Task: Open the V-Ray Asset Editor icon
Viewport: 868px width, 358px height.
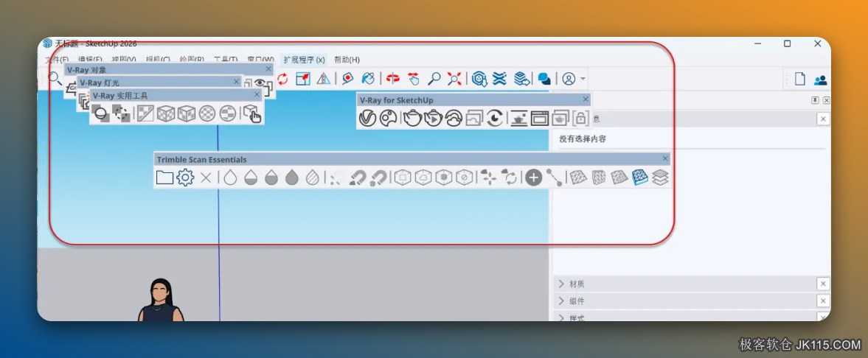Action: (367, 118)
